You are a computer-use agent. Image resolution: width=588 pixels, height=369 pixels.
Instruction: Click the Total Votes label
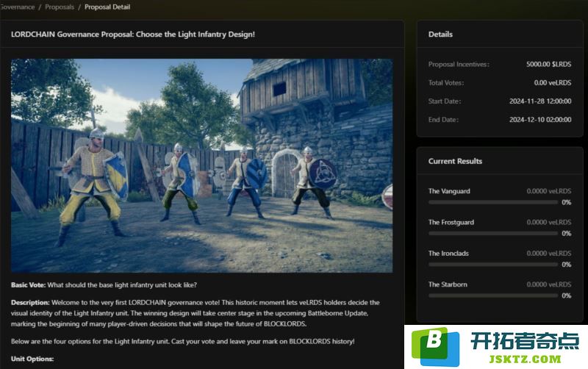pyautogui.click(x=446, y=82)
